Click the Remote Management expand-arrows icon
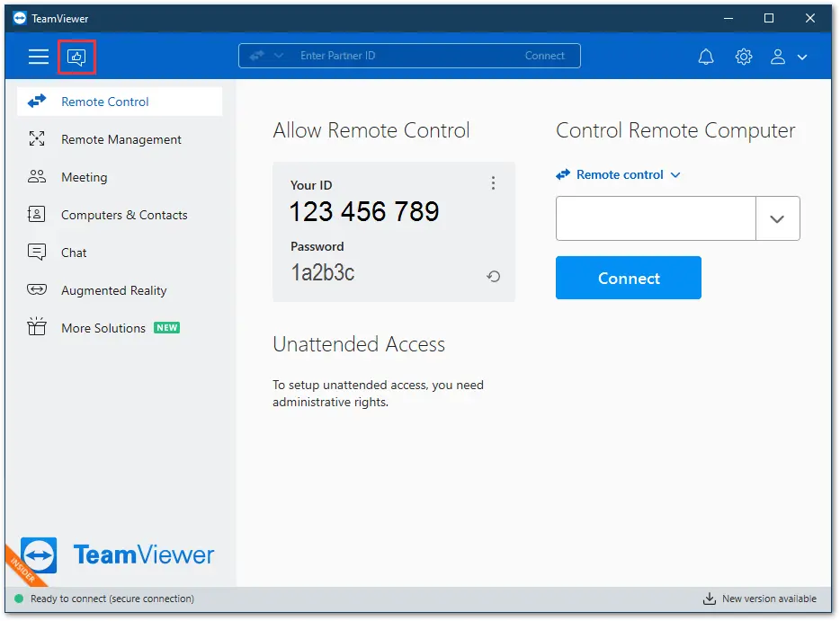This screenshot has height=621, width=840. [37, 138]
